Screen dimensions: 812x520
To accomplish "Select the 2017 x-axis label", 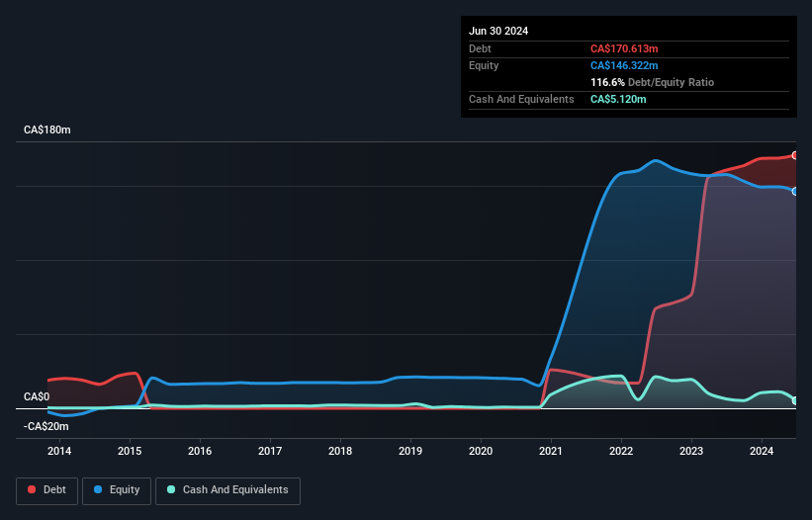I will (x=270, y=451).
